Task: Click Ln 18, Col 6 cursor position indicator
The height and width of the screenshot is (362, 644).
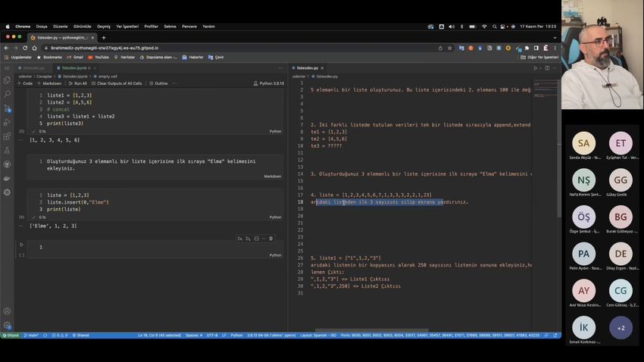Action: [159, 335]
